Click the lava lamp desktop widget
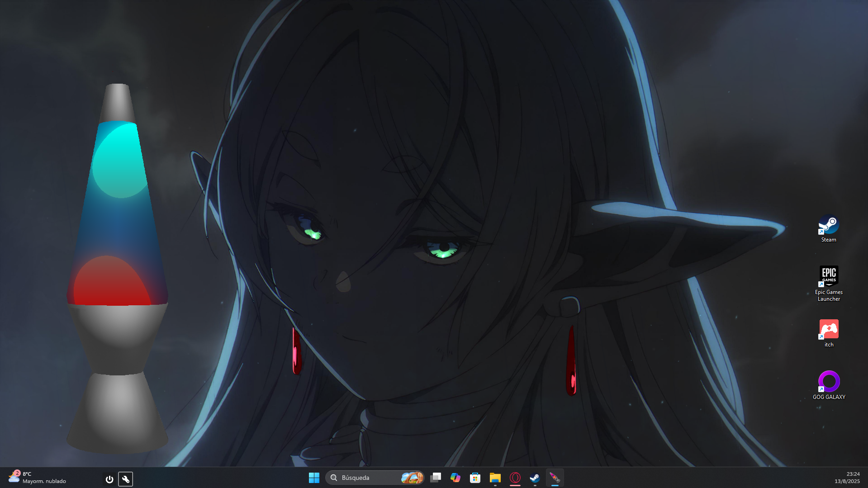This screenshot has width=868, height=488. click(118, 269)
